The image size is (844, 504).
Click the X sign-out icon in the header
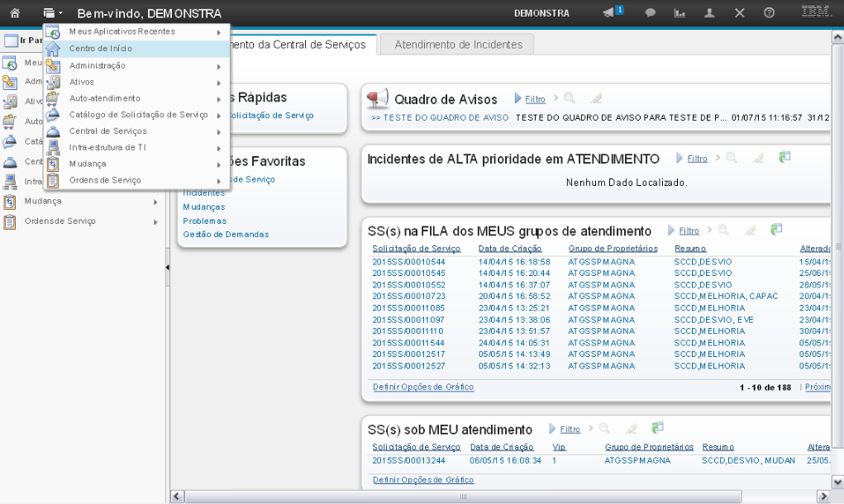pyautogui.click(x=739, y=13)
